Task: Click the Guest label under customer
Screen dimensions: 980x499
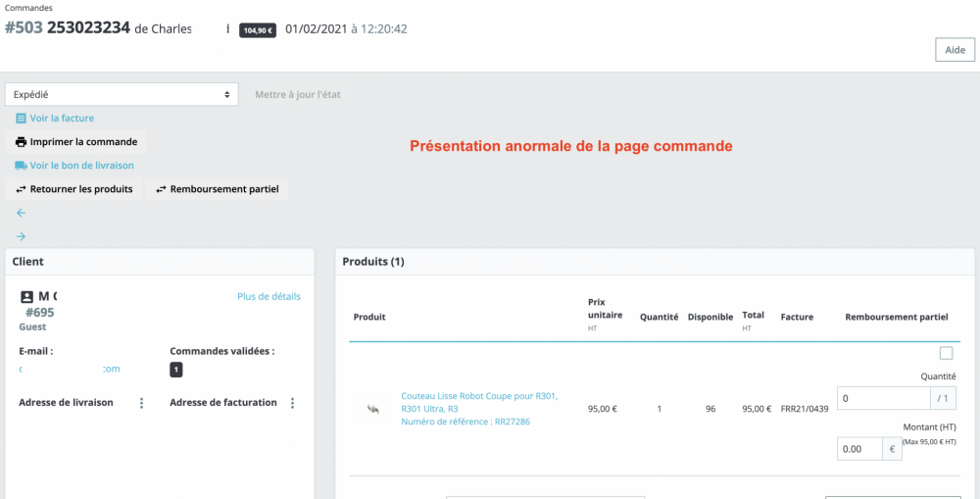Action: point(32,327)
